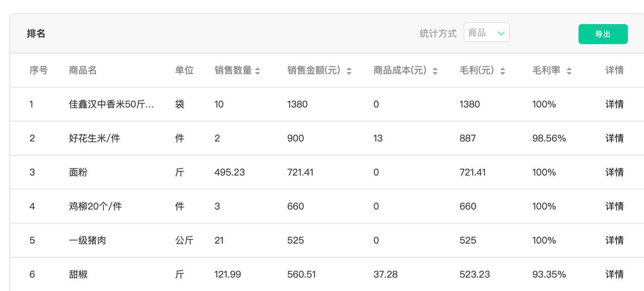Show 详情 for 鸡柳20个/件
The width and height of the screenshot is (644, 291).
point(614,206)
